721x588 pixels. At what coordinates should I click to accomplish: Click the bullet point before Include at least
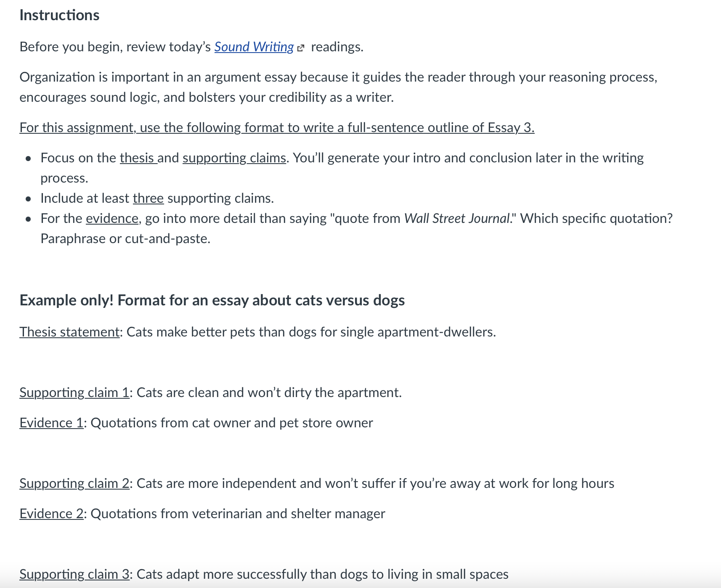(28, 199)
